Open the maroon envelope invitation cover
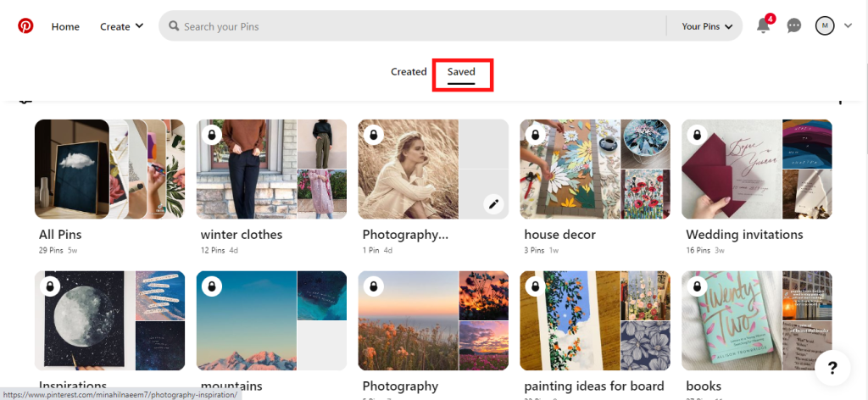 (x=732, y=169)
